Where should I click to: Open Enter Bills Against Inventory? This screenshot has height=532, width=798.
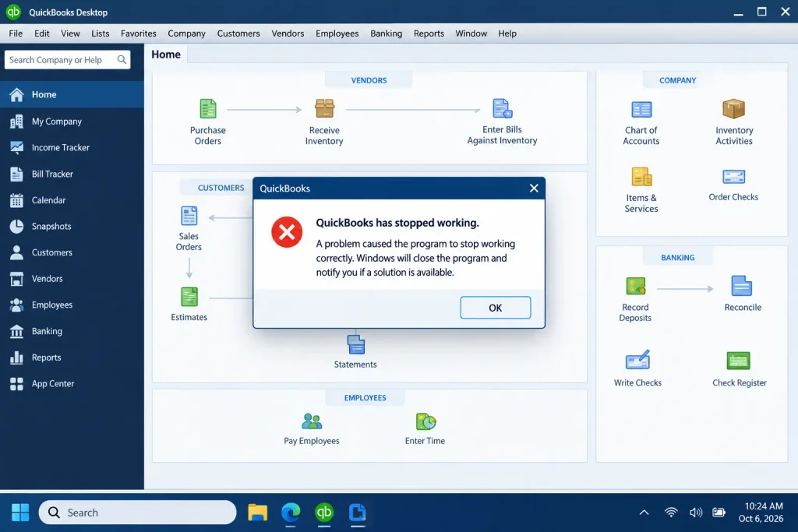tap(502, 108)
